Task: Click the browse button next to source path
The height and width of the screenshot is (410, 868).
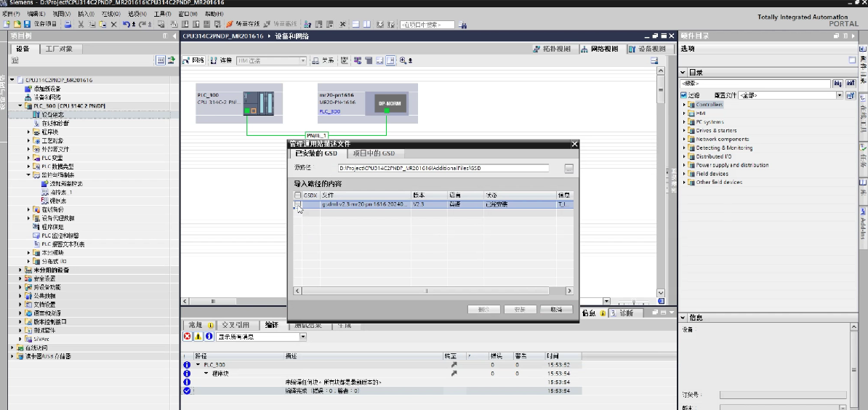Action: click(x=569, y=169)
